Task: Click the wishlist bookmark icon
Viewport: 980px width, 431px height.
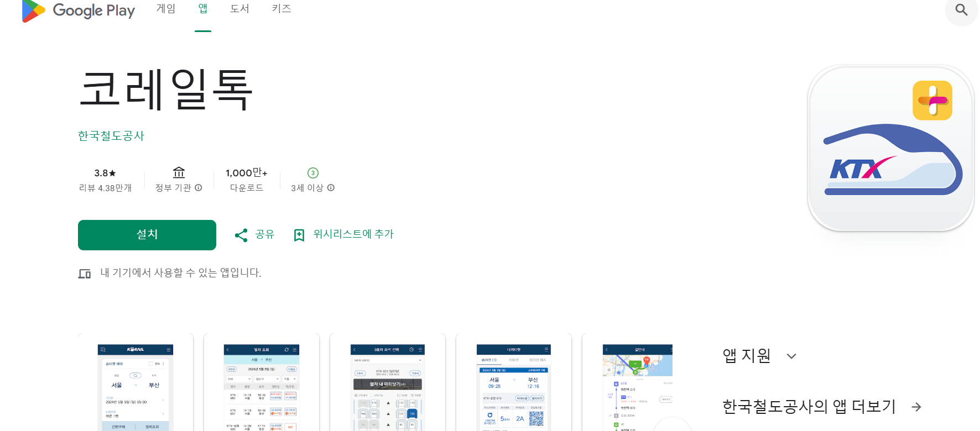Action: click(299, 235)
